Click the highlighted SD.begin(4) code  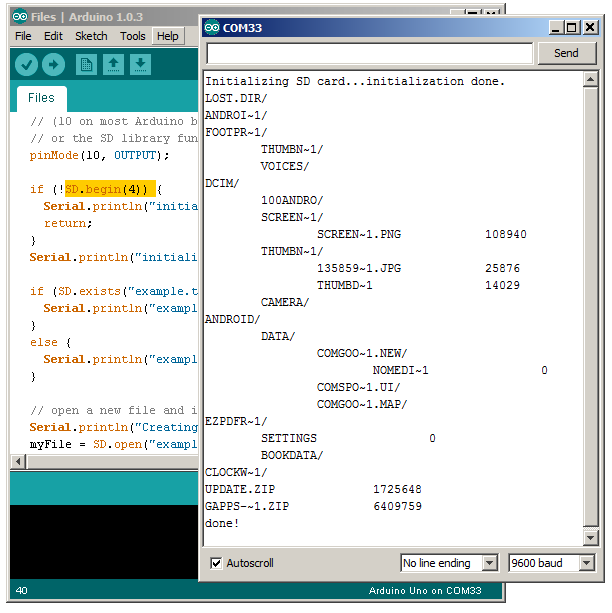(x=110, y=189)
